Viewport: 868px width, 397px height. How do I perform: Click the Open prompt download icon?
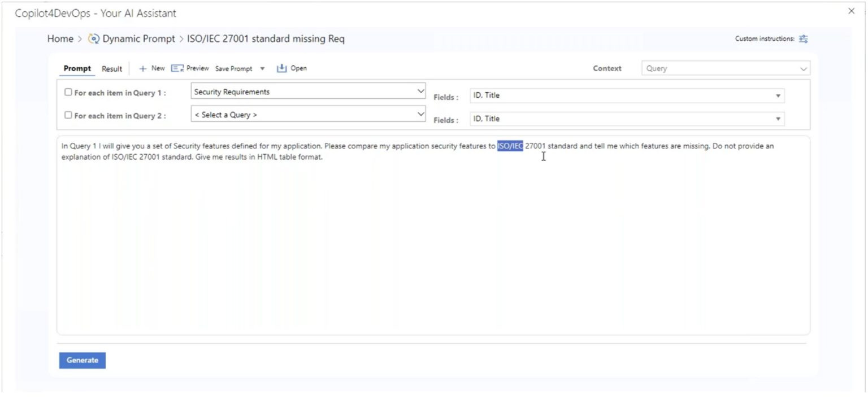pos(281,68)
